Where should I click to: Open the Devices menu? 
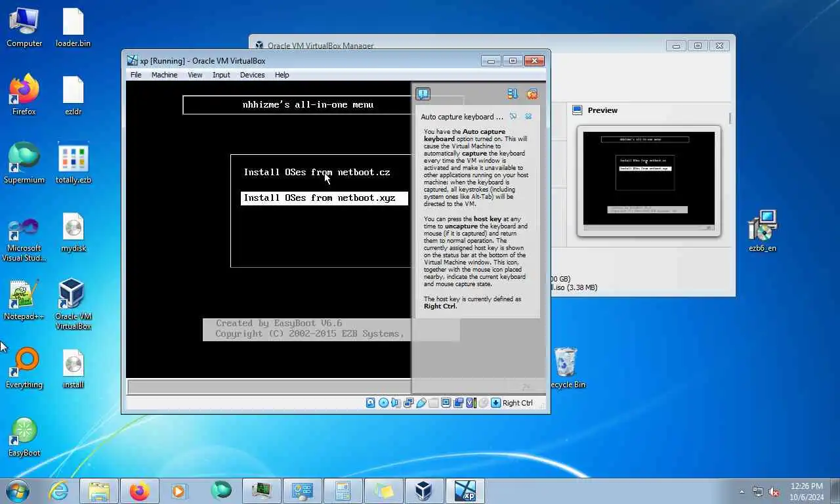252,75
